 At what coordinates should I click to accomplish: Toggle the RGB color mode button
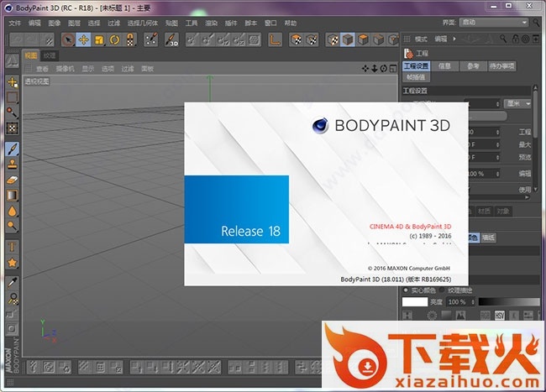[x=485, y=316]
